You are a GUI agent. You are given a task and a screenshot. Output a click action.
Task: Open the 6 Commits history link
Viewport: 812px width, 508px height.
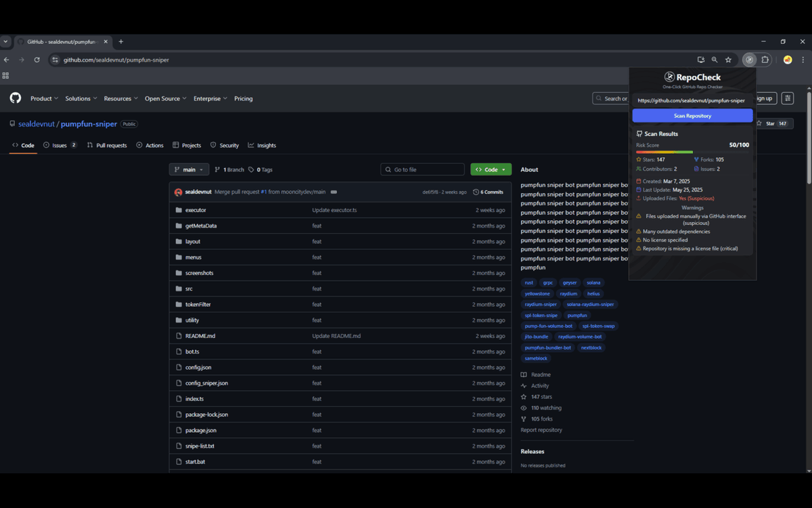(488, 192)
